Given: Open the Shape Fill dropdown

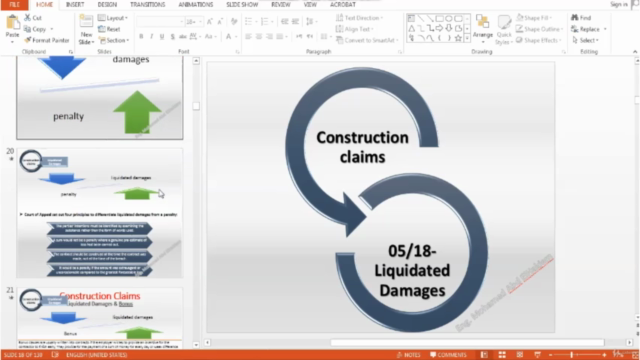Looking at the screenshot, I should (x=534, y=18).
